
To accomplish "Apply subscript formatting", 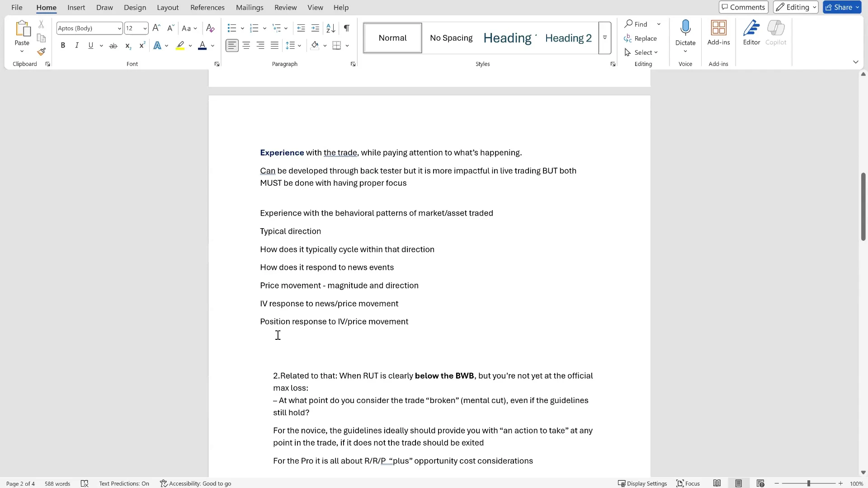I will [128, 46].
